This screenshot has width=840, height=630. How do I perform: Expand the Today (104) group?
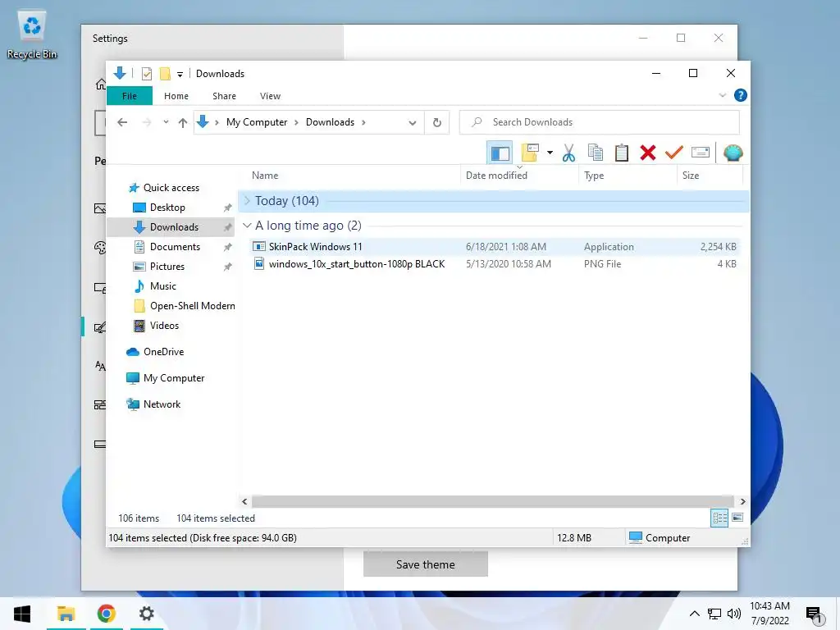[247, 201]
